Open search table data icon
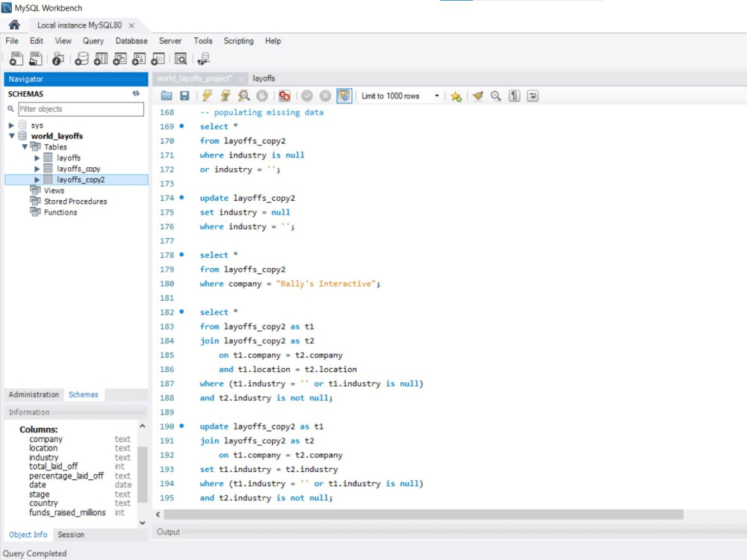 (181, 58)
